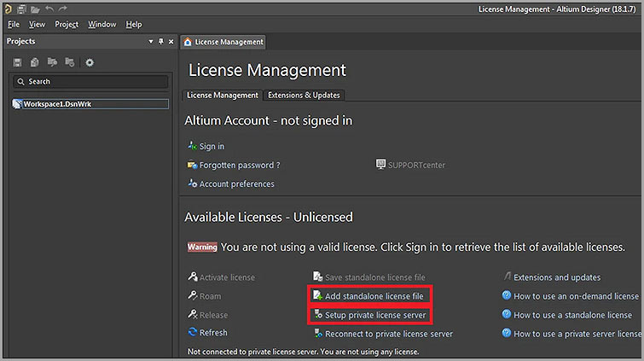Open How to use an on-demand license

point(577,296)
